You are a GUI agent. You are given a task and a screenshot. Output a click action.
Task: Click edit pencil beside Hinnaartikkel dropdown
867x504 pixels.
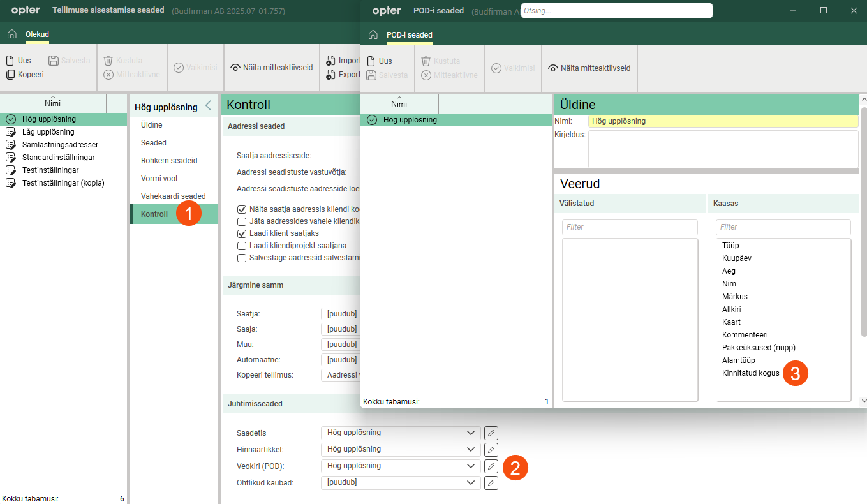(x=491, y=450)
